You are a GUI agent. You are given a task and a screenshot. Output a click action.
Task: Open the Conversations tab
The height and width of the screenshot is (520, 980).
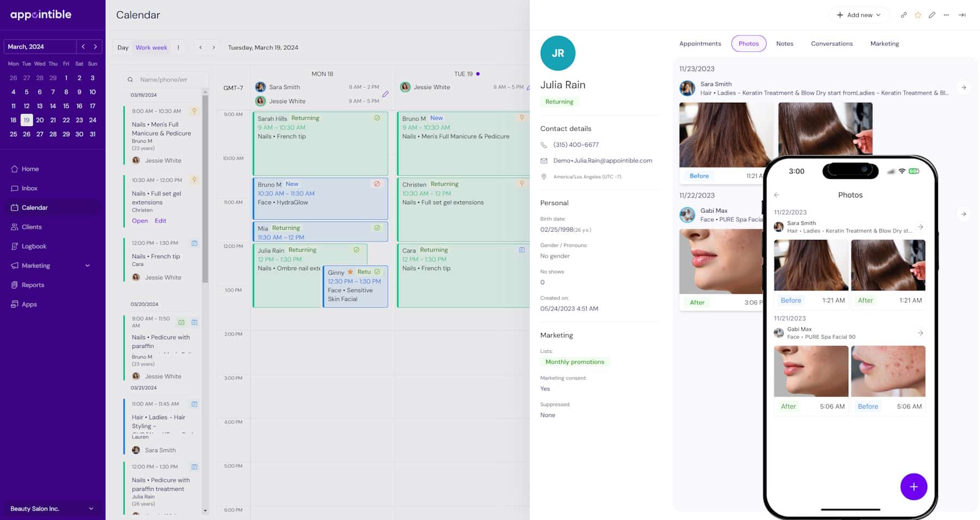[x=831, y=44]
